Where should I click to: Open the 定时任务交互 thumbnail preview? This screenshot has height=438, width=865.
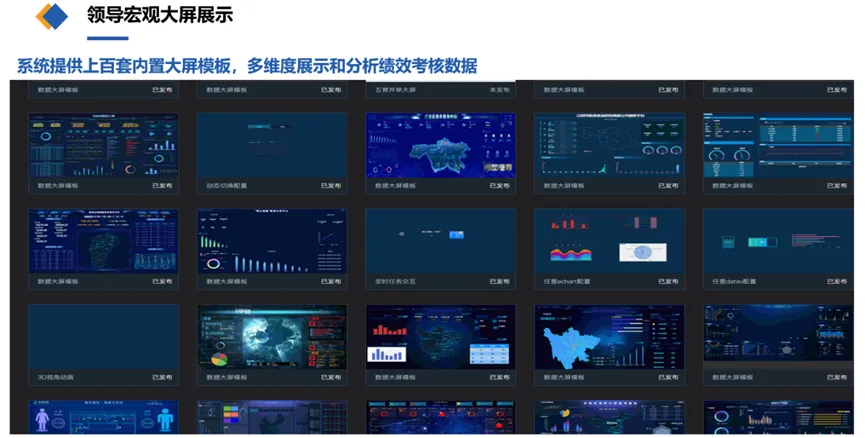click(x=441, y=241)
